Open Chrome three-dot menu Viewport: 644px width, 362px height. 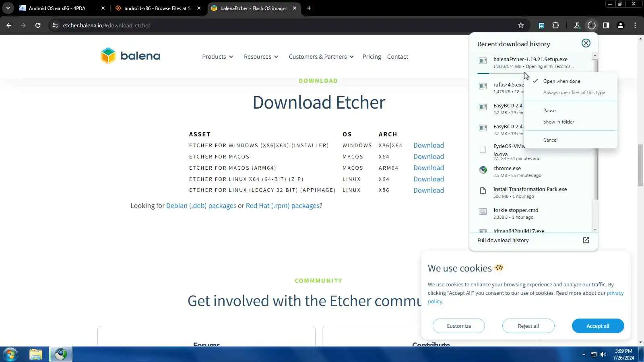point(635,25)
